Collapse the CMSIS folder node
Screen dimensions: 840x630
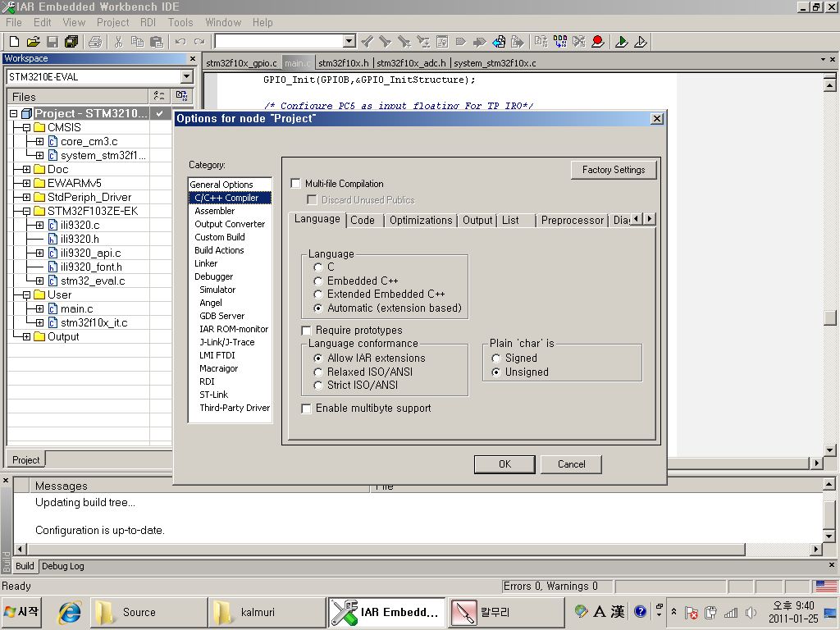coord(26,127)
